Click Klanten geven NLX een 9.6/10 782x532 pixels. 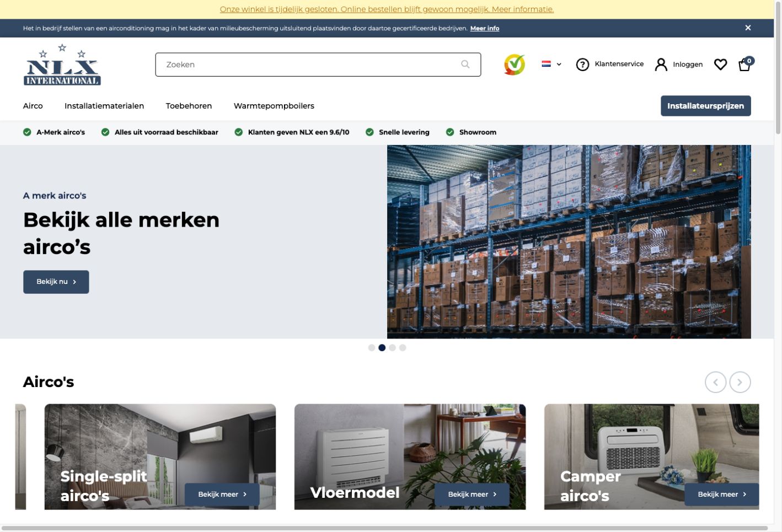click(x=299, y=132)
